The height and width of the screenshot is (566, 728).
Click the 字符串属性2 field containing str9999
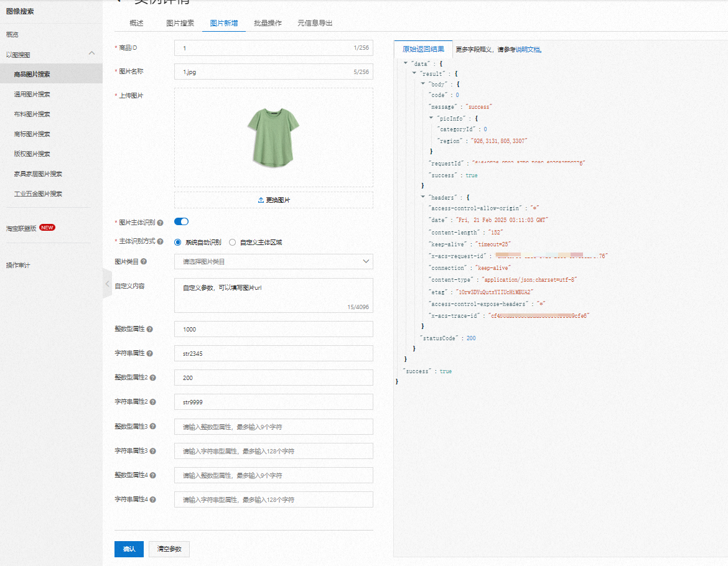(x=273, y=402)
